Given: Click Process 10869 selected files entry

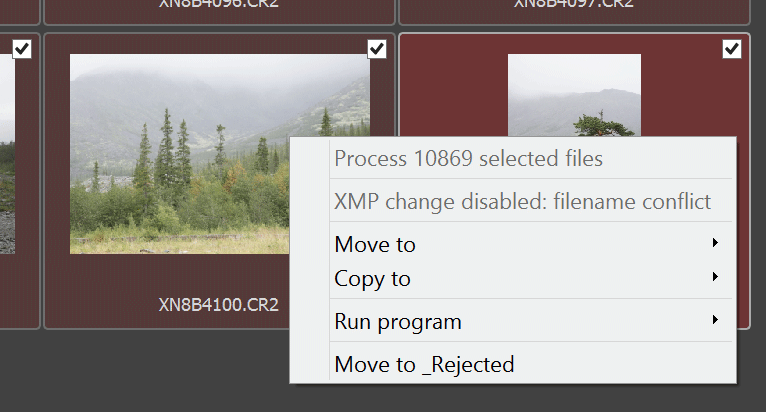Looking at the screenshot, I should click(468, 158).
